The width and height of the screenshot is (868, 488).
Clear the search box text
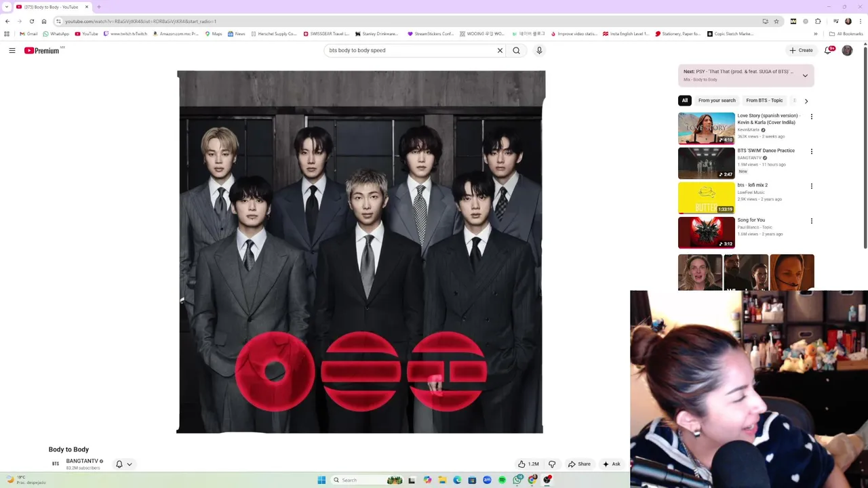(500, 50)
